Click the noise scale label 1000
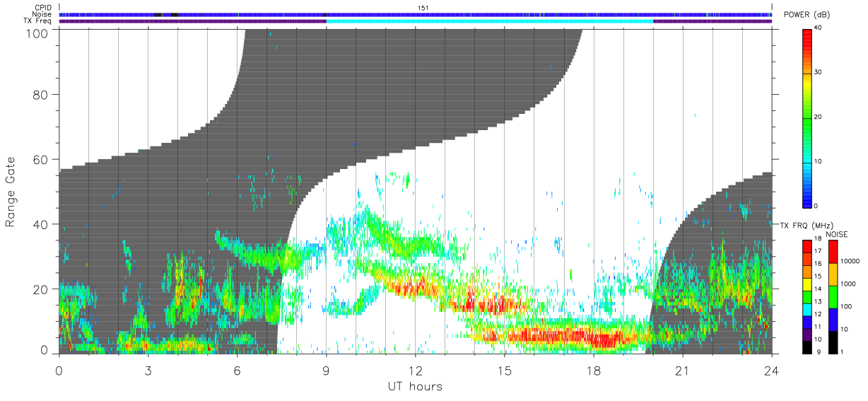This screenshot has width=868, height=401. (x=849, y=284)
